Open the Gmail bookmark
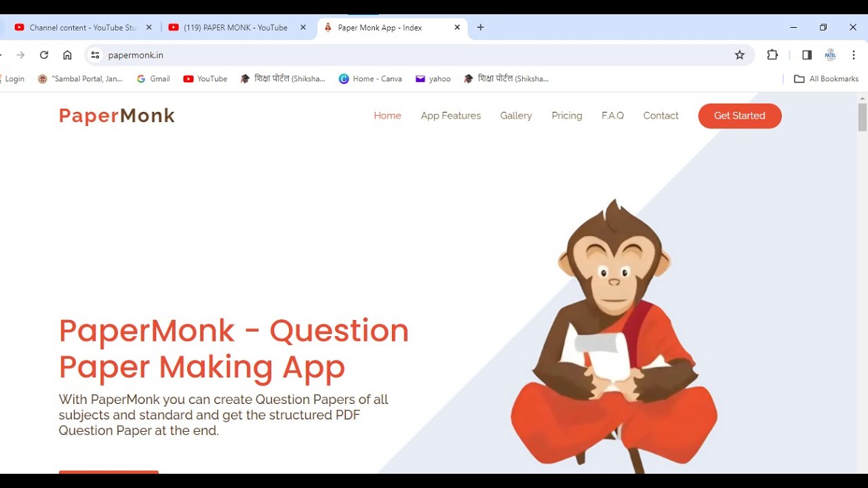 click(153, 79)
